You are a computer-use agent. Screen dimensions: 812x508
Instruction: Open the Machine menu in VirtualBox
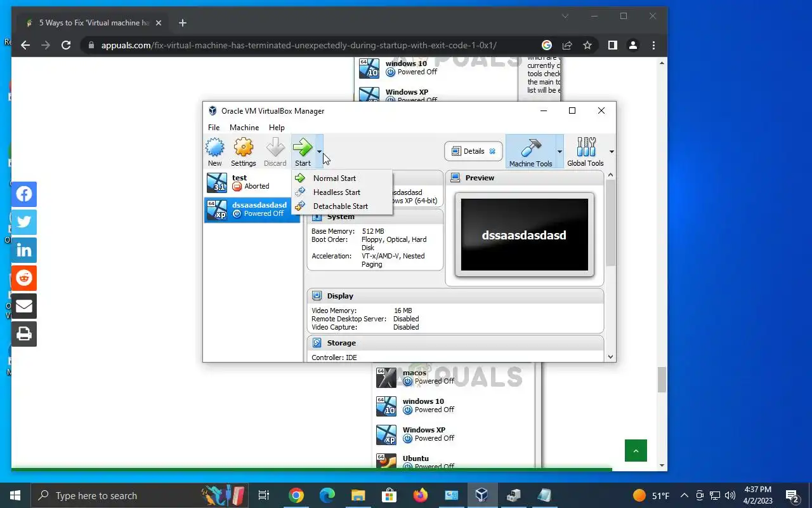(x=244, y=128)
